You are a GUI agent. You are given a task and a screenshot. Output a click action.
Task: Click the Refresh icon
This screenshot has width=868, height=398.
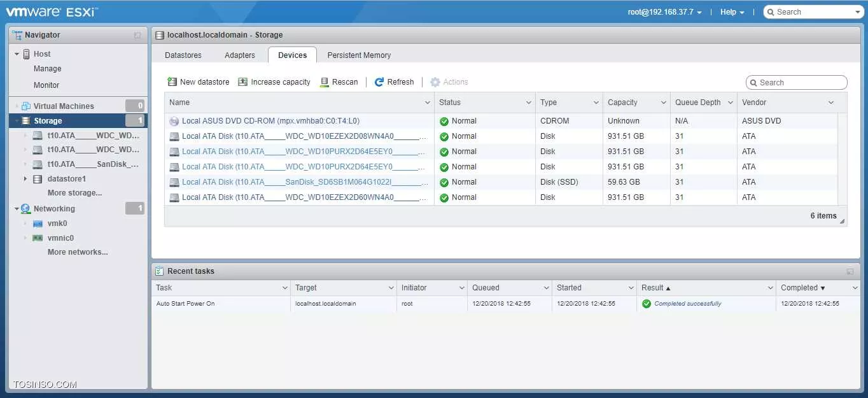[x=379, y=82]
